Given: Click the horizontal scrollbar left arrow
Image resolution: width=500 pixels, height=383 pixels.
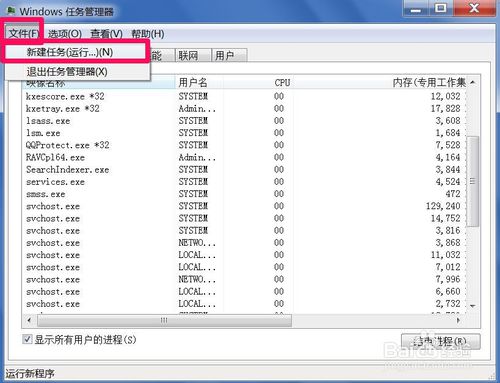Looking at the screenshot, I should coord(30,320).
